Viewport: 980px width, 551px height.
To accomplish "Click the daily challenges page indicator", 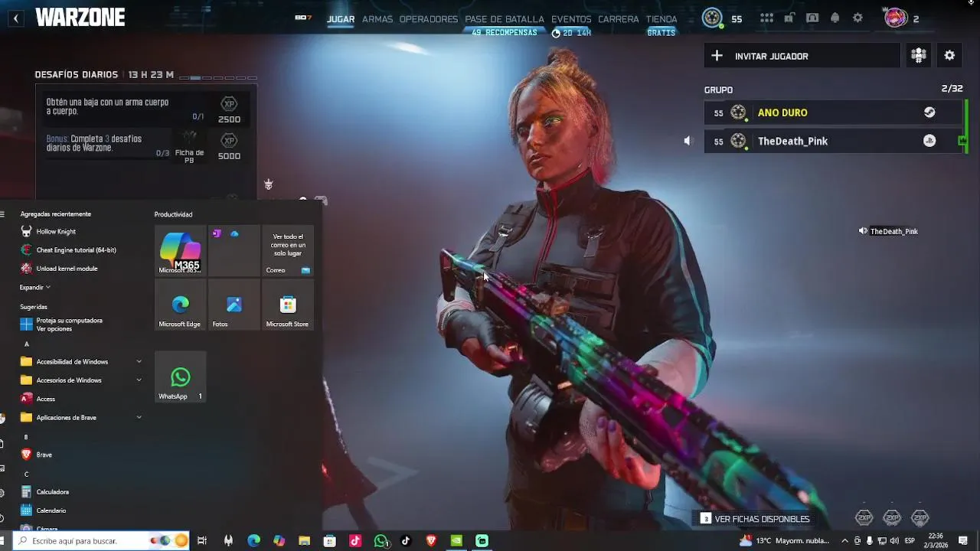I will coord(218,77).
